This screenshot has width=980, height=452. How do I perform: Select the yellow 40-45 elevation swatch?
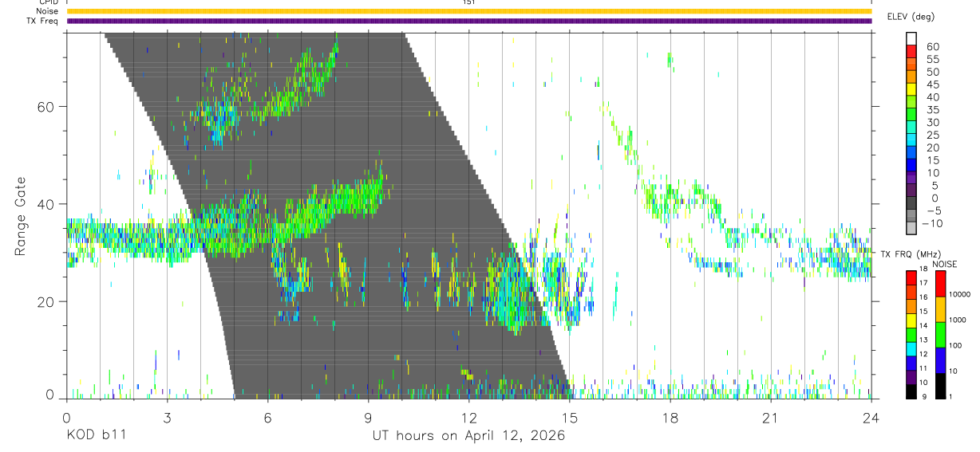(911, 90)
